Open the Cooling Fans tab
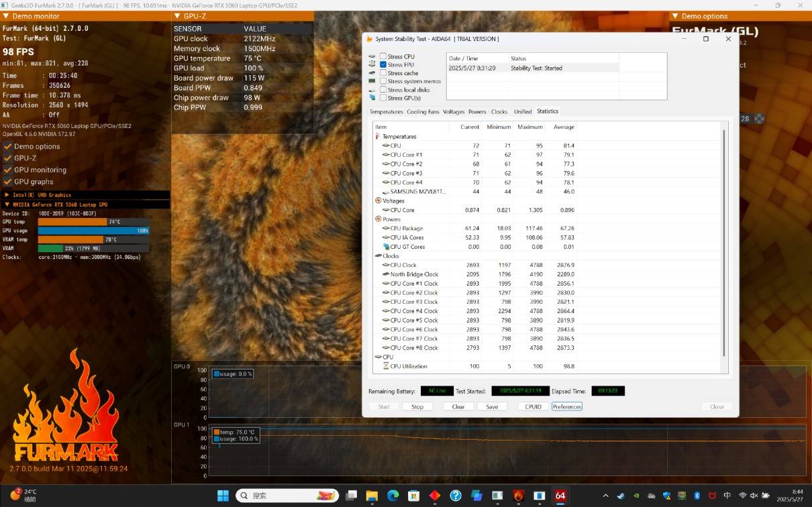The height and width of the screenshot is (507, 812). tap(423, 112)
